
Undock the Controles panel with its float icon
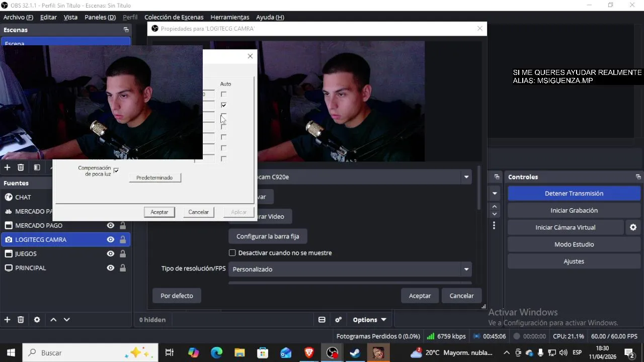click(638, 177)
